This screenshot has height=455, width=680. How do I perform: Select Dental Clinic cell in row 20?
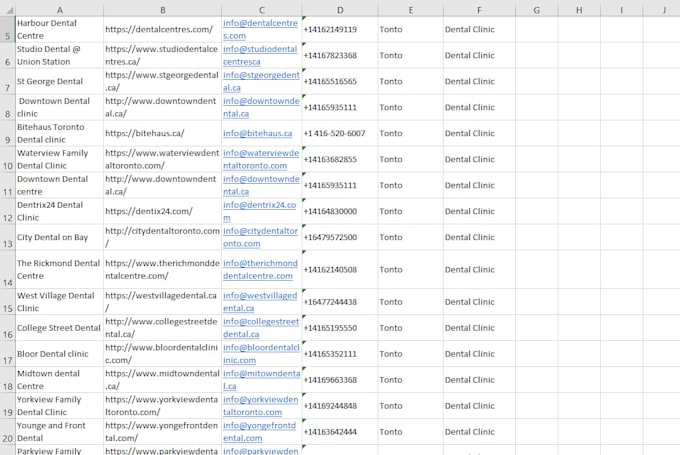[x=479, y=432]
